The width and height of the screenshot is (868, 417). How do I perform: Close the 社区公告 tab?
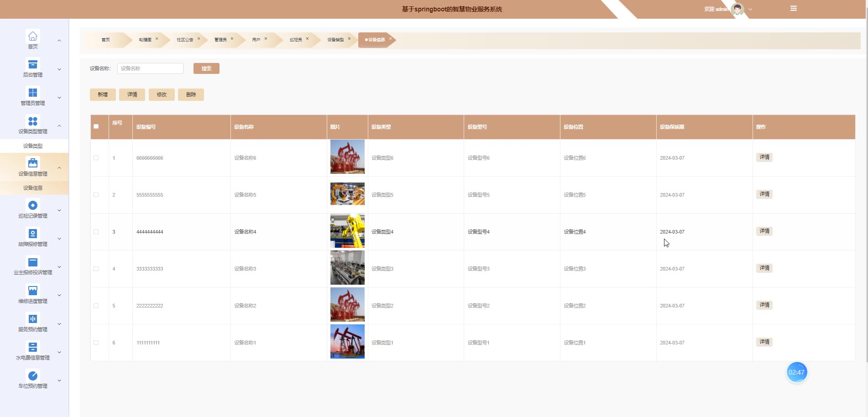click(x=199, y=39)
